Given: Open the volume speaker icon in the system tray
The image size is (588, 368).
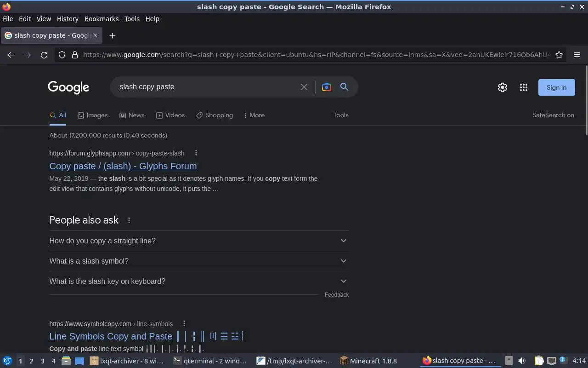Looking at the screenshot, I should (x=522, y=361).
